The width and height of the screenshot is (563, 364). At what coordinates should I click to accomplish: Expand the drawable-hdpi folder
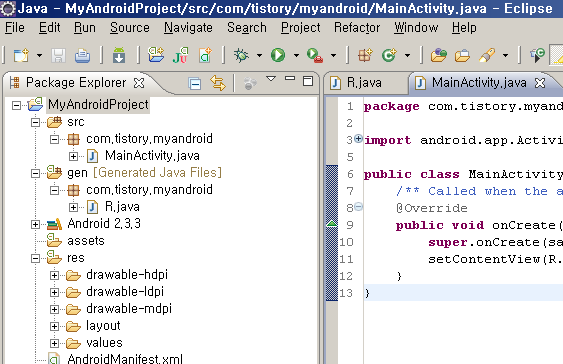point(54,276)
